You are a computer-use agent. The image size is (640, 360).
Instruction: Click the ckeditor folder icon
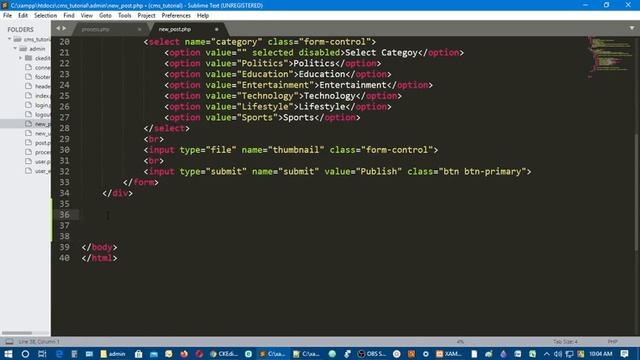[x=29, y=58]
